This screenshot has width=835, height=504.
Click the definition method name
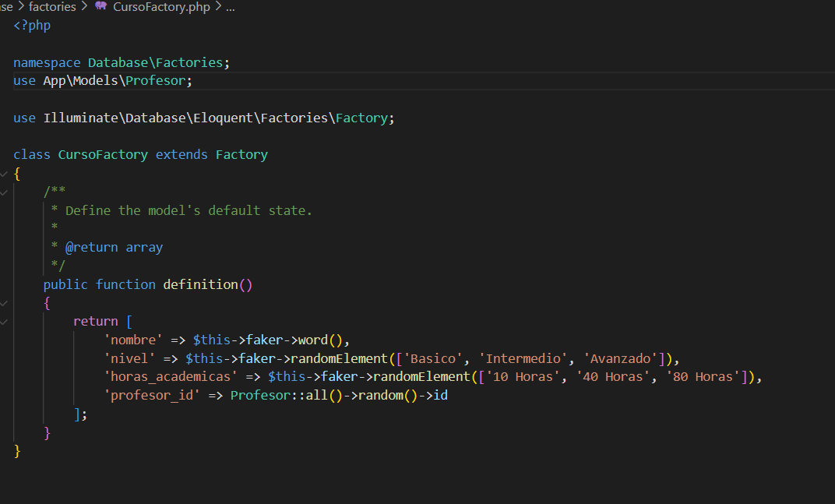(x=201, y=284)
